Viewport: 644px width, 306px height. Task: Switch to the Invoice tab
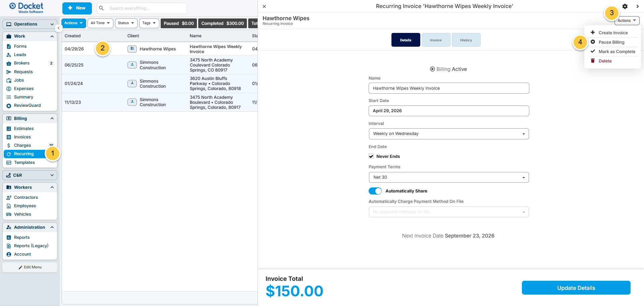436,40
